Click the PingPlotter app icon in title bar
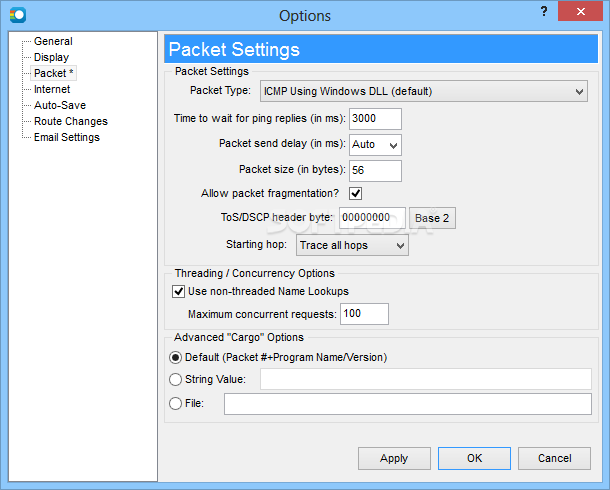The height and width of the screenshot is (490, 610). click(18, 15)
